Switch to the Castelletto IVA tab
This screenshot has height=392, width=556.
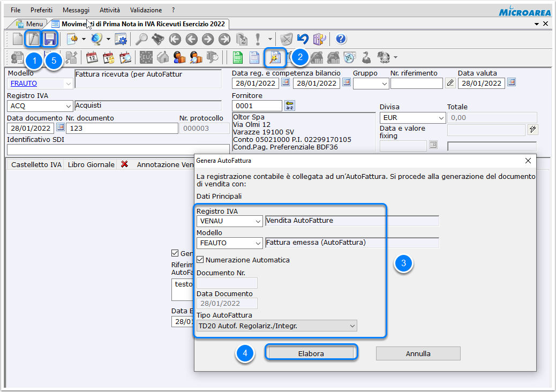(x=36, y=164)
